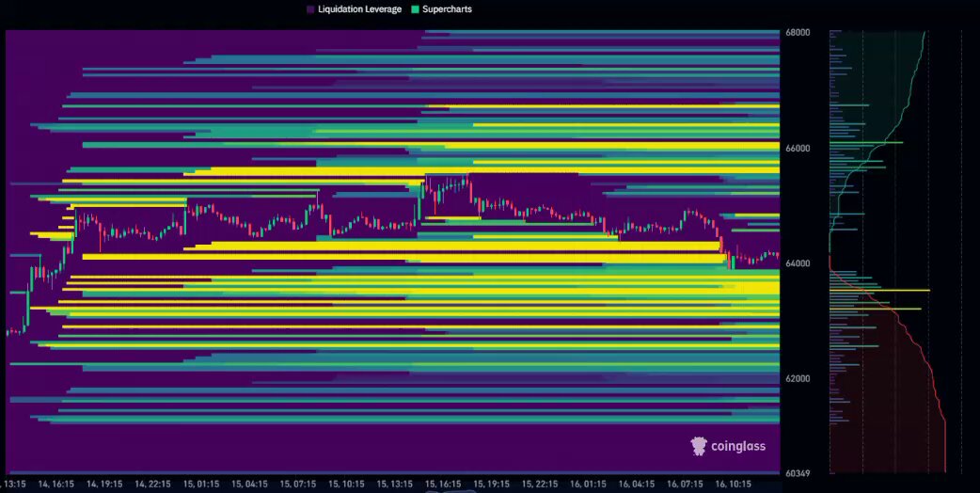
Task: Click the 60349 price axis label
Action: pyautogui.click(x=798, y=473)
